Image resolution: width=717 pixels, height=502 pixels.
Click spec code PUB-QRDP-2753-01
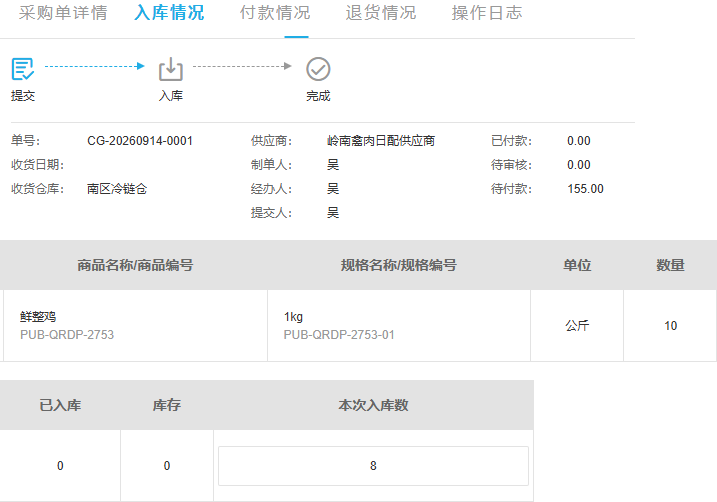click(x=339, y=335)
